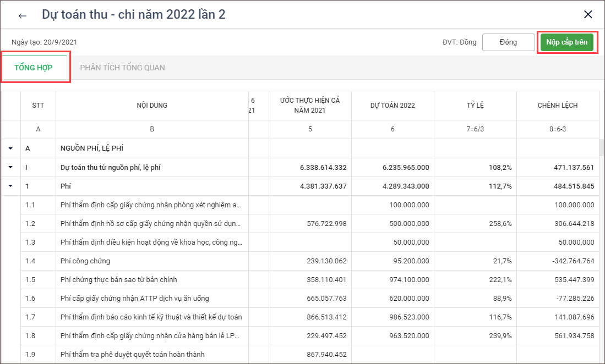Click the TỶ LỆ column header
605x364 pixels.
(475, 106)
